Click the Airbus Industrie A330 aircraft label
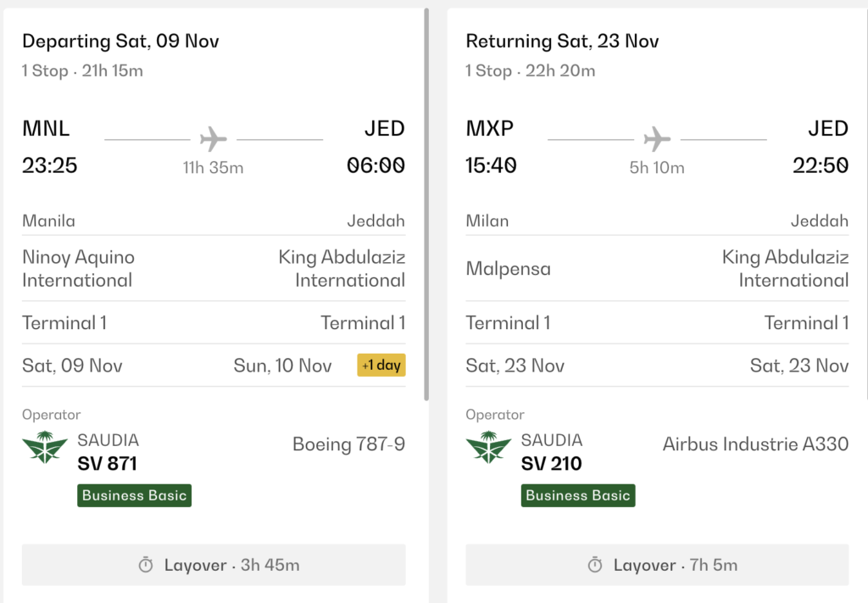This screenshot has width=868, height=603. coord(755,444)
